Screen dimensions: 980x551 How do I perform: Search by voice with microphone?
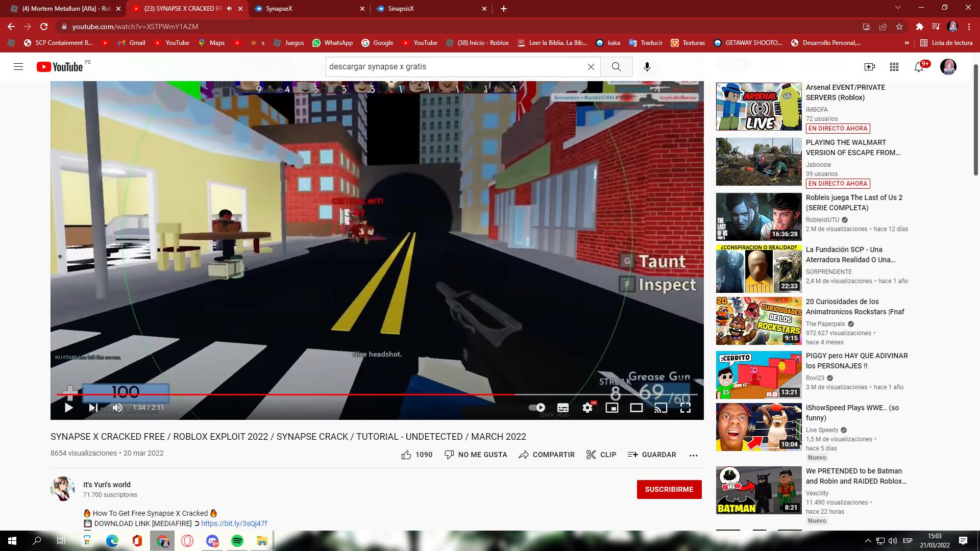[x=647, y=67]
